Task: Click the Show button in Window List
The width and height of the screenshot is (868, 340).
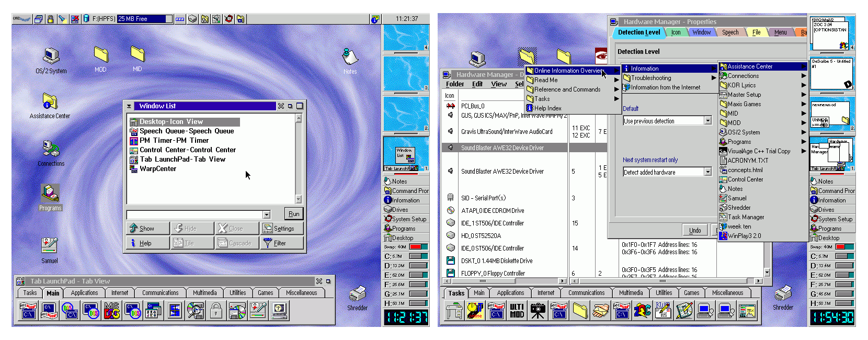Action: 147,229
